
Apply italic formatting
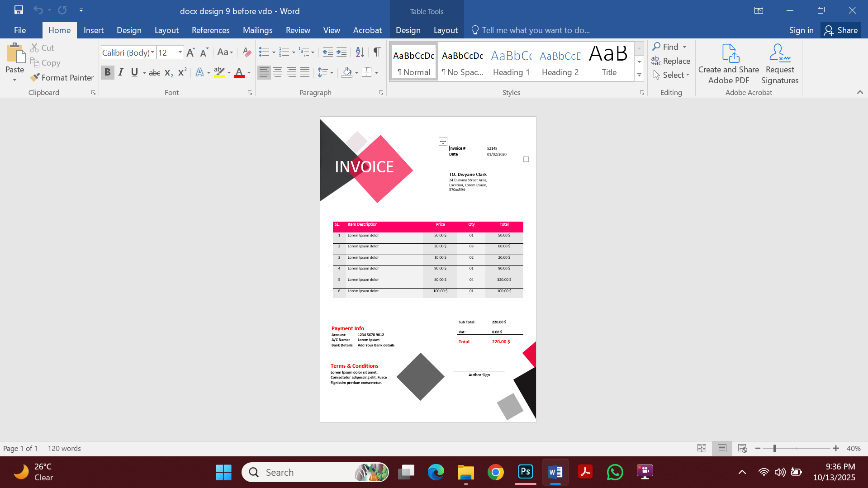pos(120,72)
